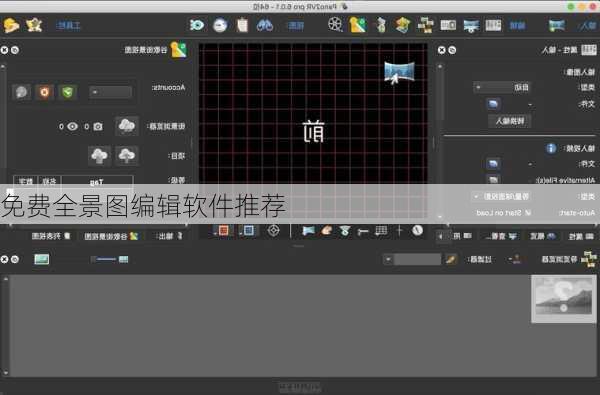Click the Tag column header
Viewport: 600px width, 395px height.
point(97,181)
